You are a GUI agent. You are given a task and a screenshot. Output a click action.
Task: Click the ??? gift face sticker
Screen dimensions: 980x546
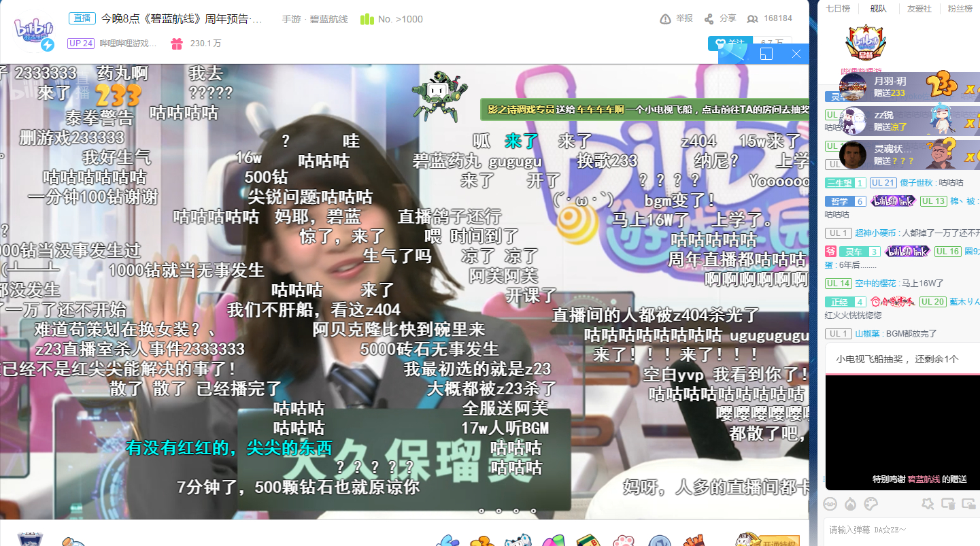tap(942, 154)
